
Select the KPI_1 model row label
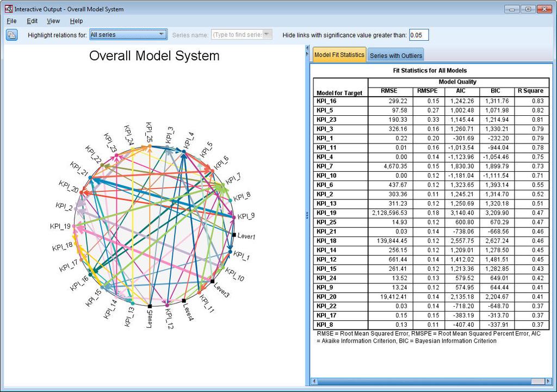(325, 138)
